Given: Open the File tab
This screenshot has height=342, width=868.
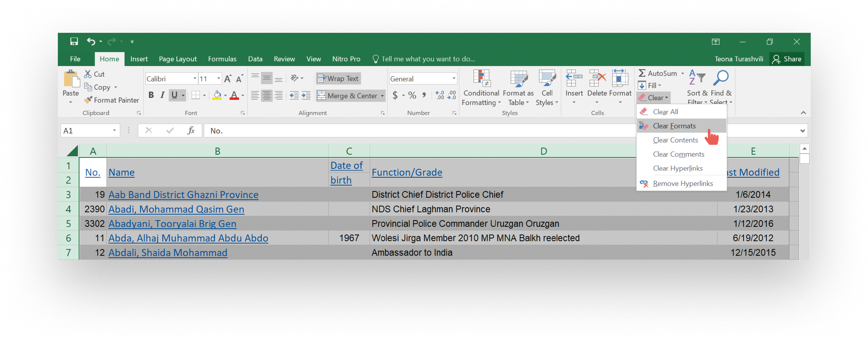Looking at the screenshot, I should [75, 59].
